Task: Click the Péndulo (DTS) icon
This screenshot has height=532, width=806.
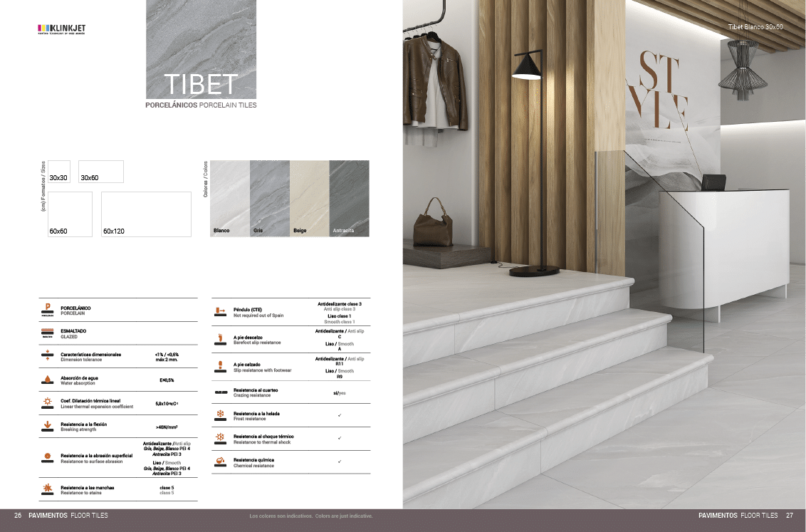Action: (x=221, y=311)
